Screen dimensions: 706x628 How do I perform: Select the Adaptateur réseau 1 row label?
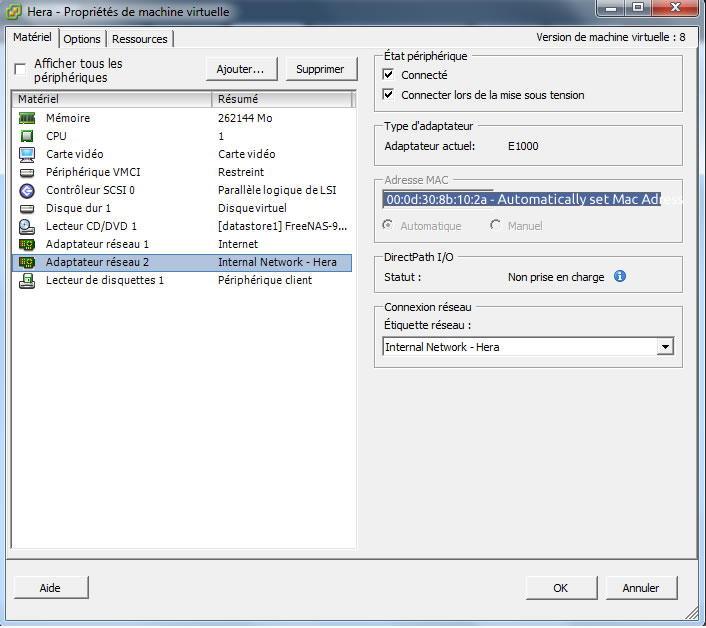(97, 244)
